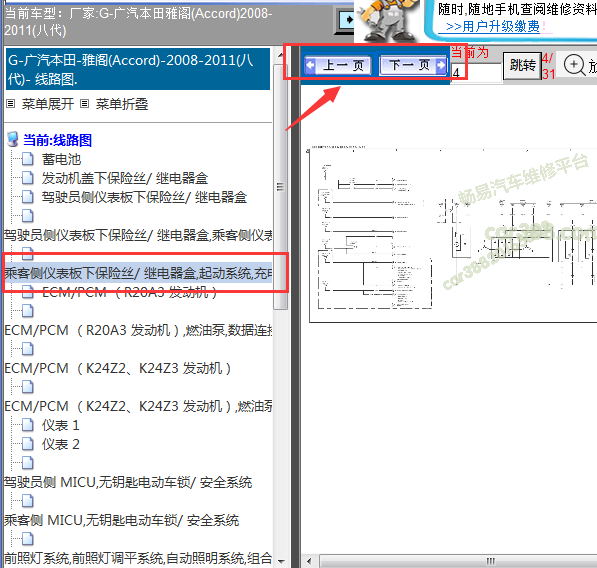Click the computer icon beside 当前:线路图
The image size is (597, 568).
pos(13,139)
